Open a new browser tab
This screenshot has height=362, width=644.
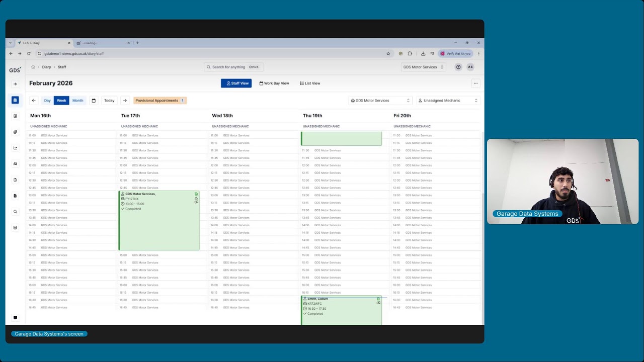137,43
